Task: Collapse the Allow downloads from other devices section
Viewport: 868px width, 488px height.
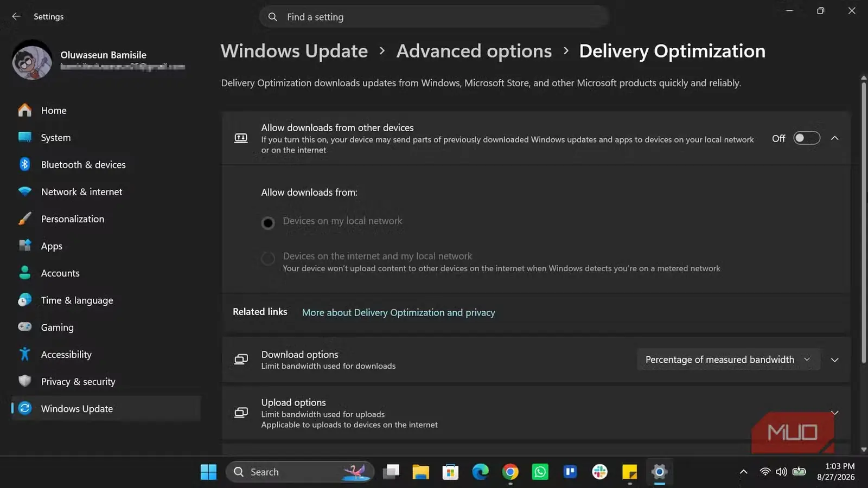Action: point(835,138)
